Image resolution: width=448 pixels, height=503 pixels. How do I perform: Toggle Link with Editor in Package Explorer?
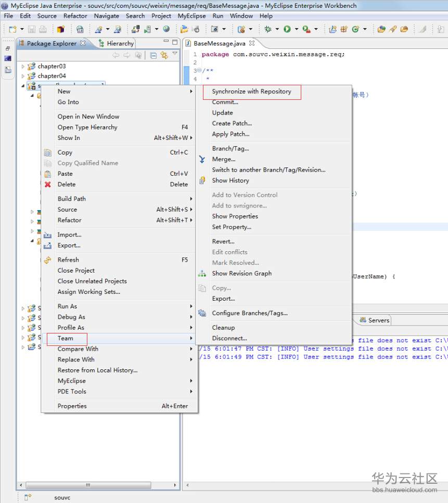pyautogui.click(x=164, y=55)
